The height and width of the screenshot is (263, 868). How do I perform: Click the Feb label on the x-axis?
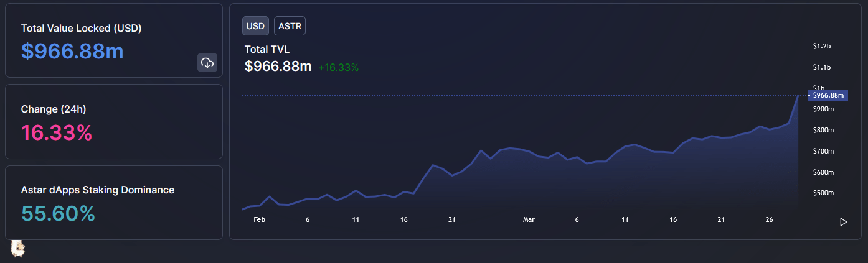tap(260, 220)
